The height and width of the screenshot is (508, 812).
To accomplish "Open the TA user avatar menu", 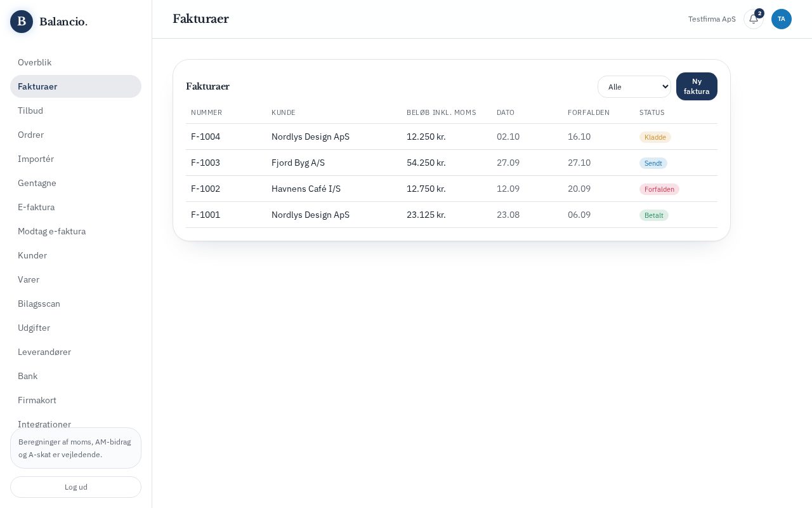I will pyautogui.click(x=782, y=19).
